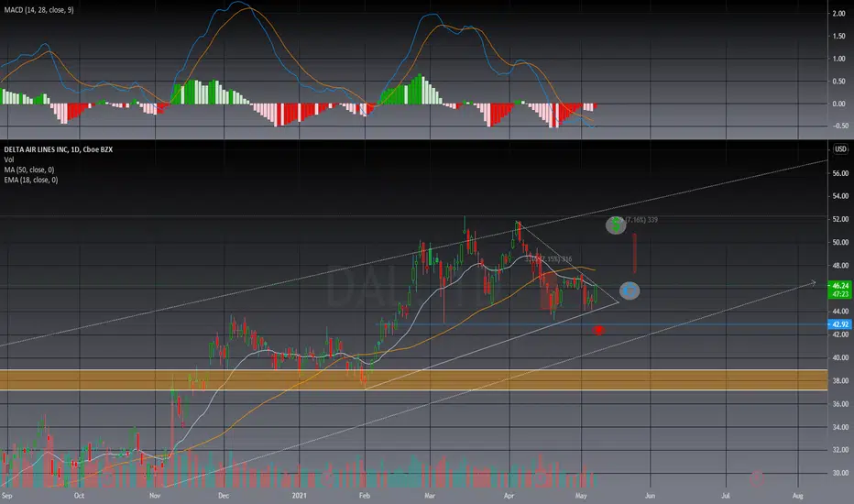Screen dimensions: 854x504
Task: Click the DELTA AIR LINES INC symbol title
Action: (x=59, y=149)
